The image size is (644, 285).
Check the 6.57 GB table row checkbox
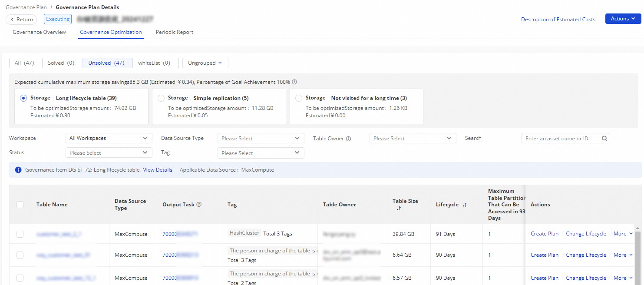[20, 278]
